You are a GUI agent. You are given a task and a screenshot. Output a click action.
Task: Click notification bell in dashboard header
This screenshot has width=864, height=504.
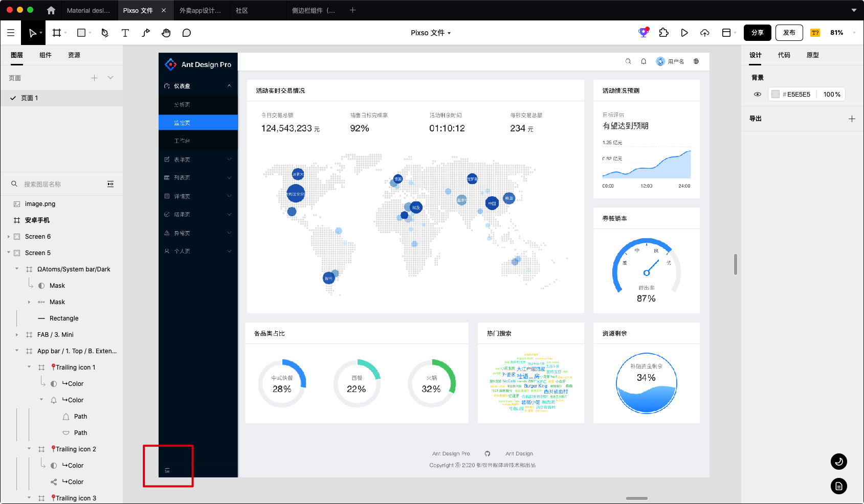[x=644, y=61]
